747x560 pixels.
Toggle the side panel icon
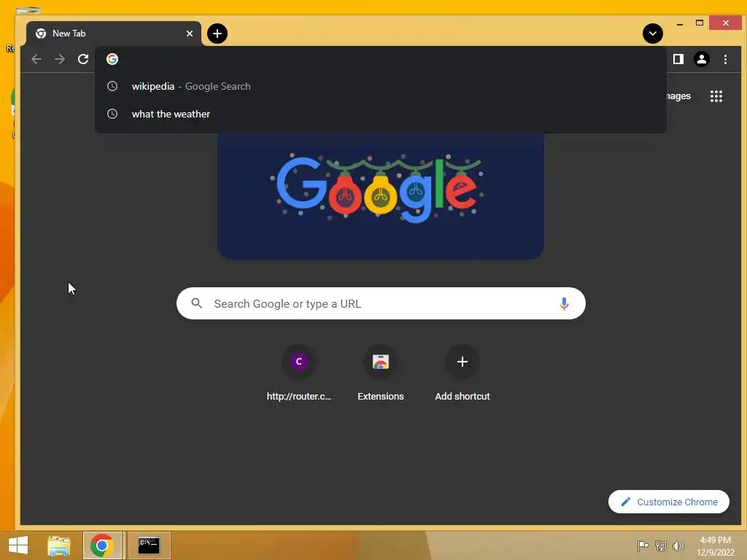tap(678, 59)
